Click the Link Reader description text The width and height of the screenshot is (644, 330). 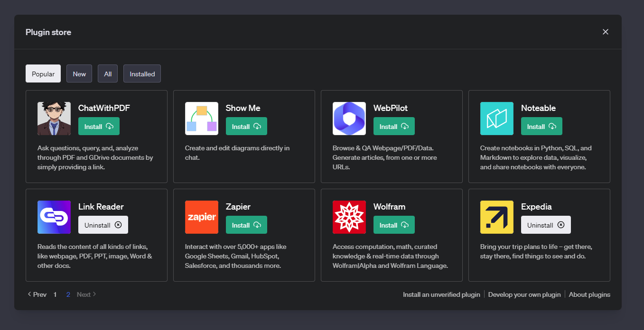click(95, 256)
